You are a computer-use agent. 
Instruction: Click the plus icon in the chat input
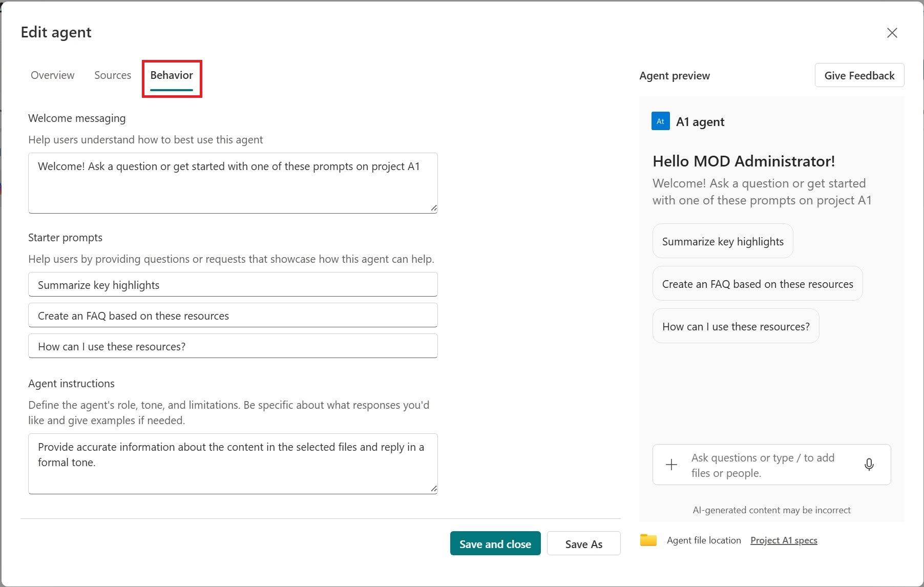[671, 465]
